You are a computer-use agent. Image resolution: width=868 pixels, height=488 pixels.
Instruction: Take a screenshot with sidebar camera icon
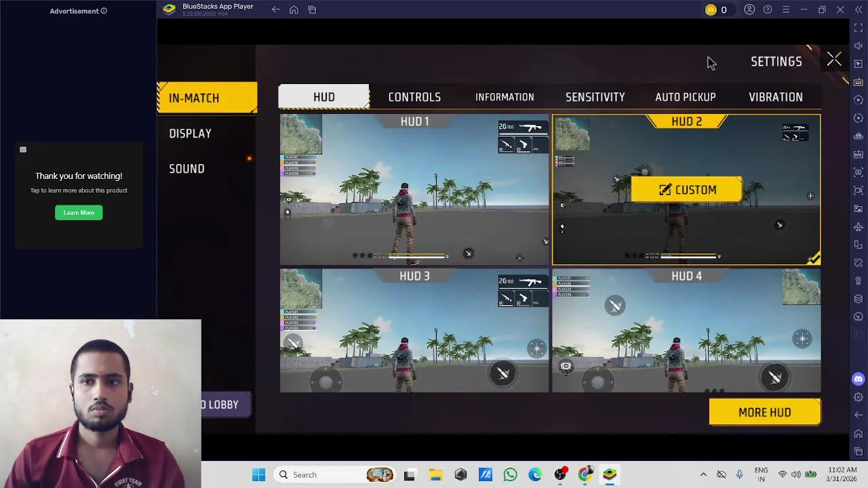859,172
